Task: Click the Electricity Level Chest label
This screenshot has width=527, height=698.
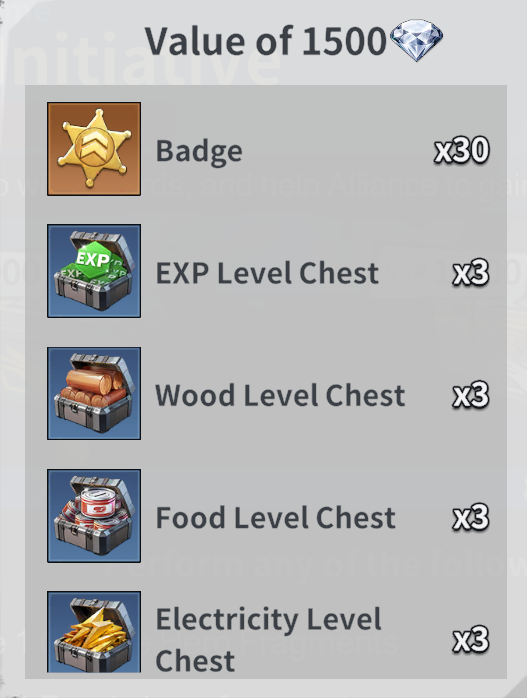Action: tap(268, 639)
